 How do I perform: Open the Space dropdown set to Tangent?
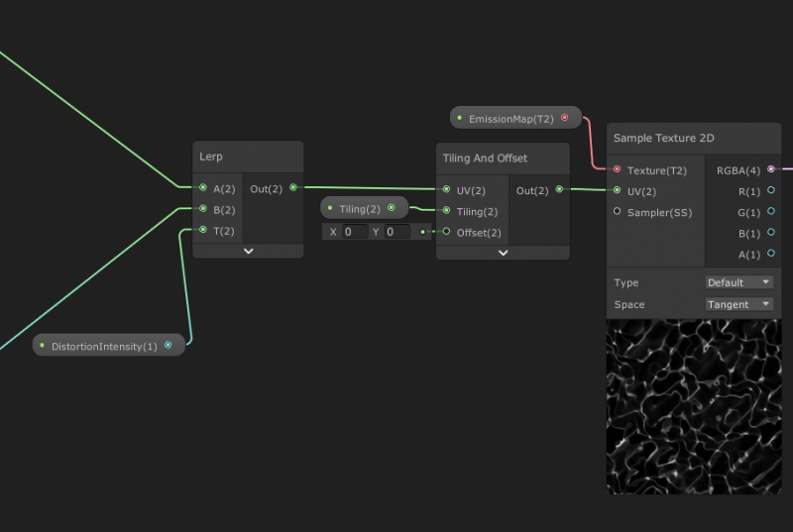pyautogui.click(x=738, y=304)
